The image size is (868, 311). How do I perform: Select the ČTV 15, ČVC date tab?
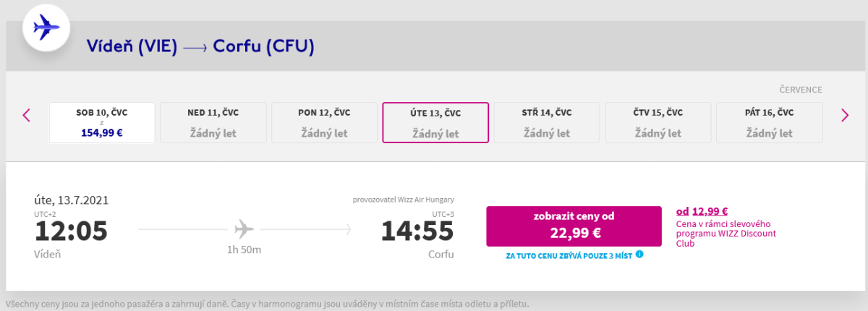pos(658,123)
